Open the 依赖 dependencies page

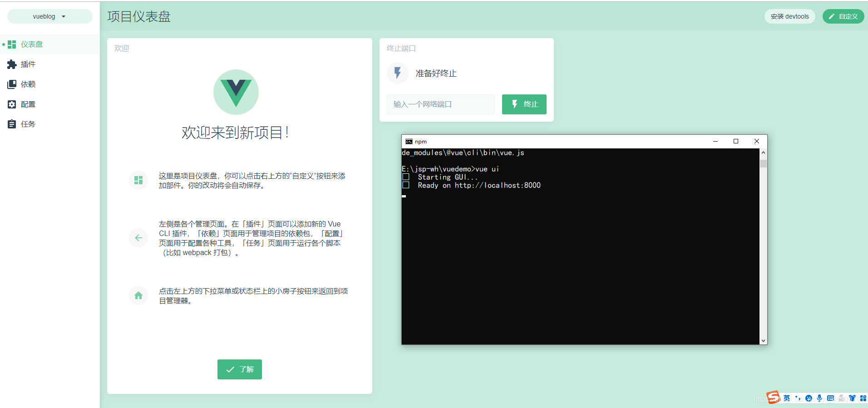pyautogui.click(x=50, y=84)
